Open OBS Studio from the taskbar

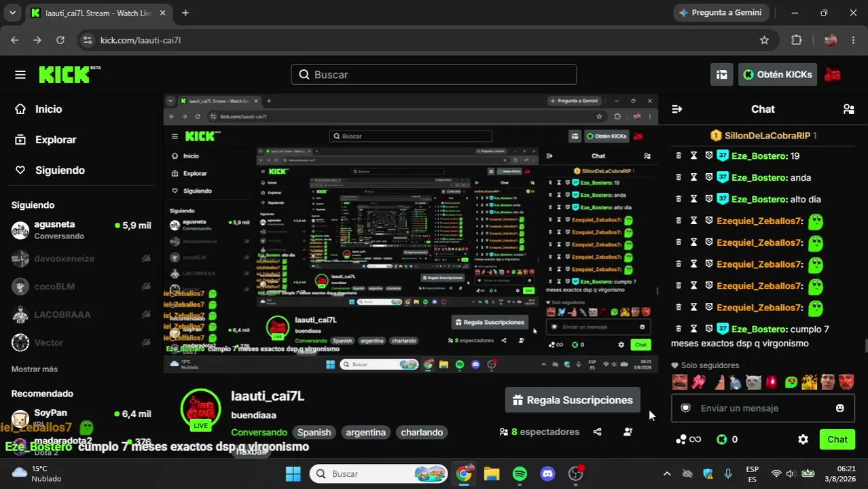576,473
